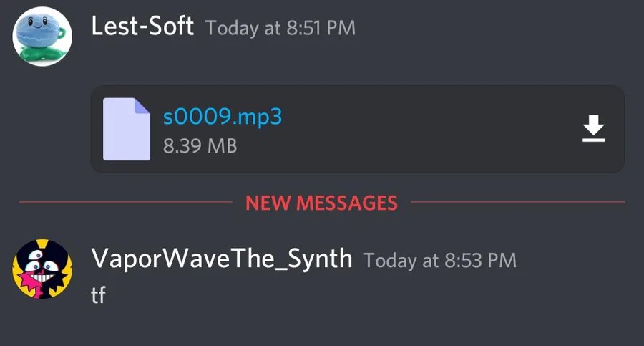Click the Today at 8:53 PM timestamp
644x346 pixels.
point(440,261)
